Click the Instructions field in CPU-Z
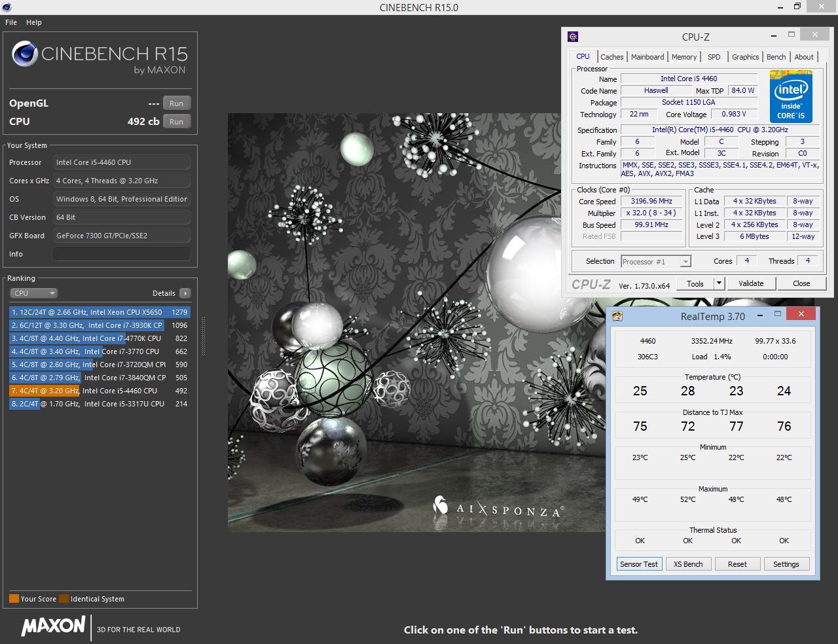This screenshot has width=838, height=644. 720,170
